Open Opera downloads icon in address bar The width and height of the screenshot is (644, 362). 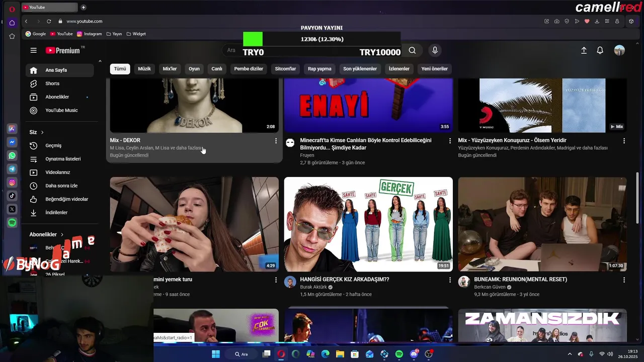click(597, 21)
